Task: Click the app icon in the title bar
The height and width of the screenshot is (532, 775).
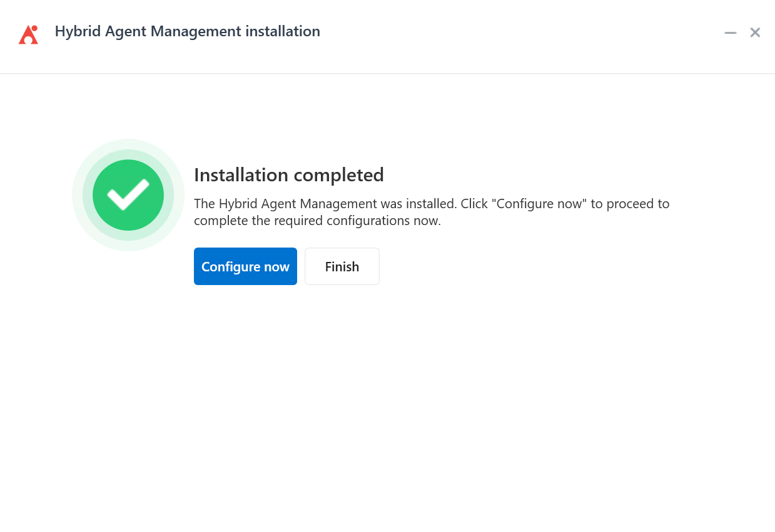Action: pyautogui.click(x=28, y=34)
